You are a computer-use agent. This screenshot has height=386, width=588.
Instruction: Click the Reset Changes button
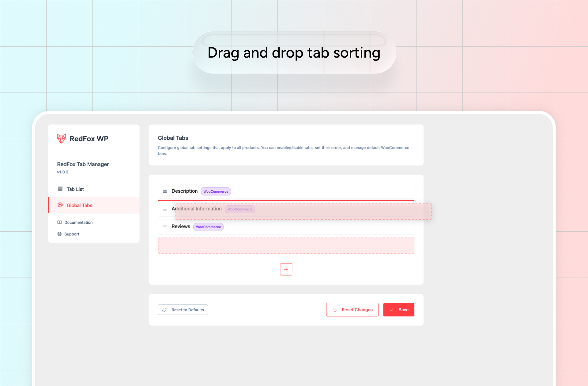352,310
